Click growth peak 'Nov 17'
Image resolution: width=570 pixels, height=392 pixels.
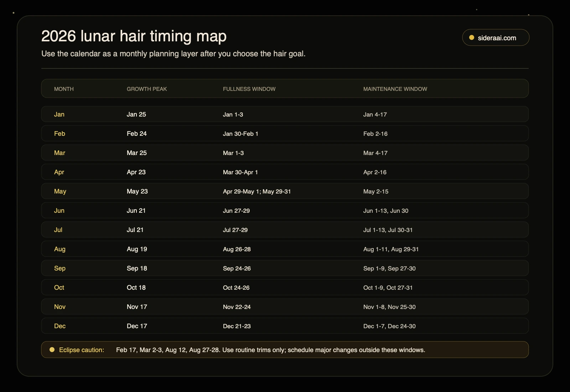point(137,307)
